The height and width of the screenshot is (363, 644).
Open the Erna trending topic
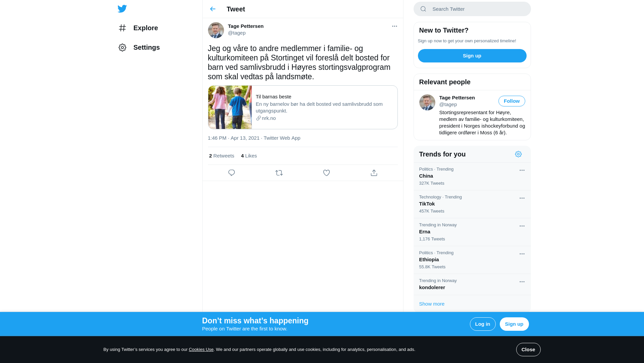tap(472, 232)
